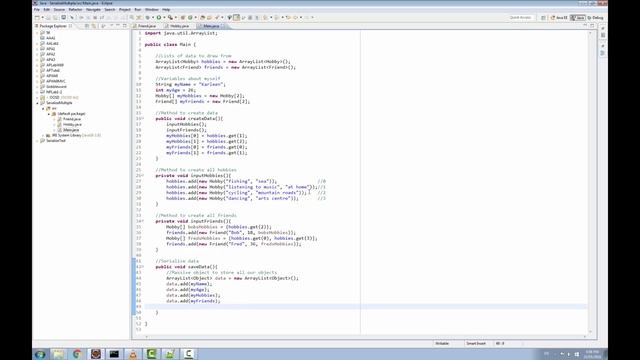Image resolution: width=640 pixels, height=360 pixels.
Task: Collapse the src folder node
Action: click(43, 109)
